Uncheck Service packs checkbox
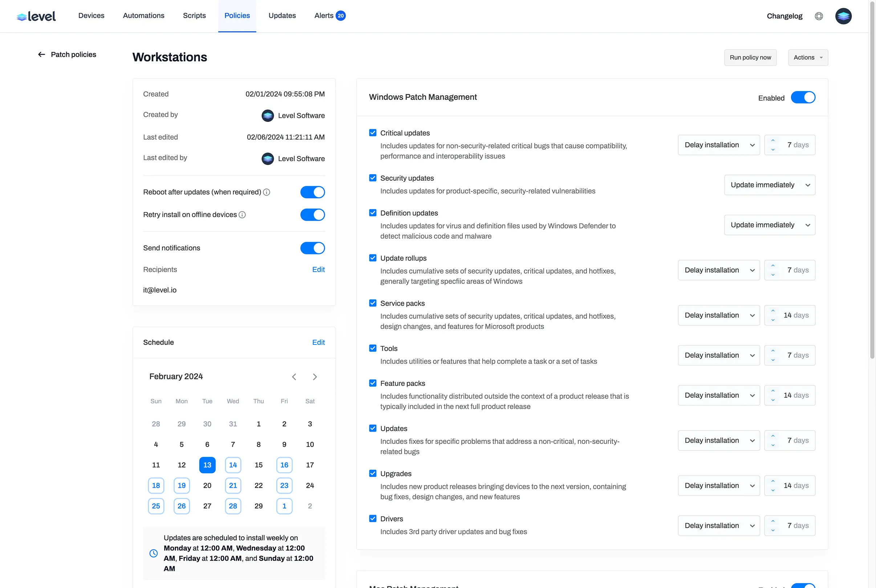This screenshot has height=588, width=876. point(373,303)
